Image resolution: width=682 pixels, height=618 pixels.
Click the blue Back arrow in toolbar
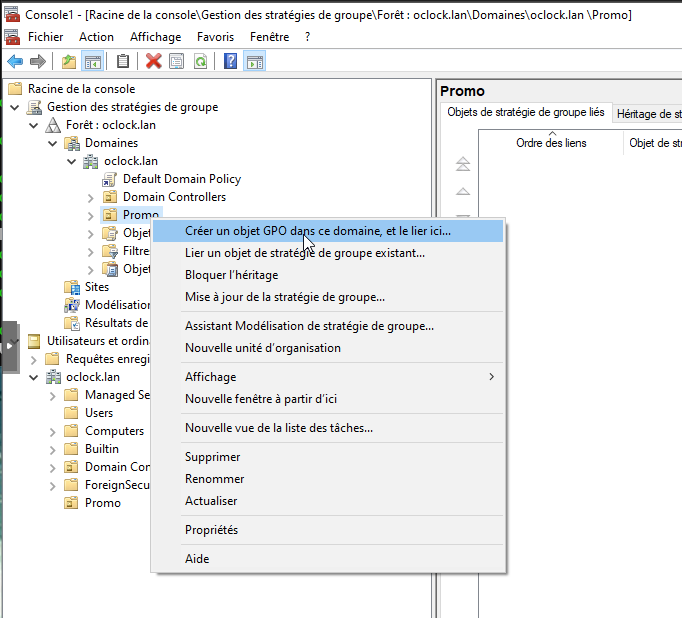pos(15,62)
